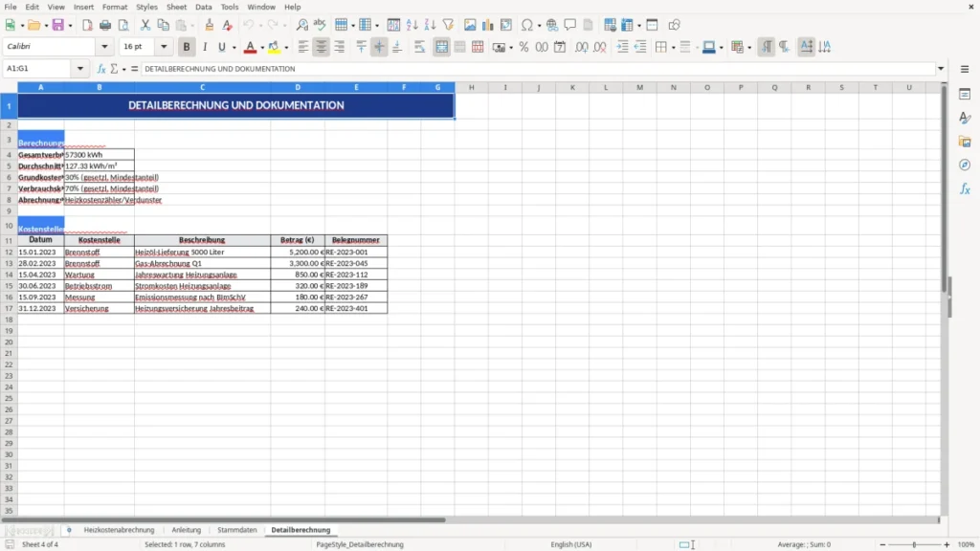Open the Format menu
The height and width of the screenshot is (551, 980).
pyautogui.click(x=115, y=7)
